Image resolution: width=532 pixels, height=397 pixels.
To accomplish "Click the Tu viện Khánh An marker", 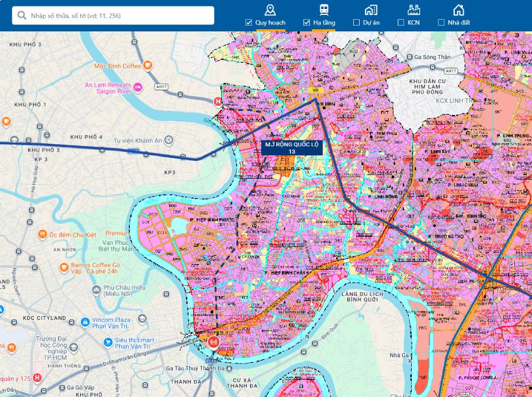I will coord(169,140).
